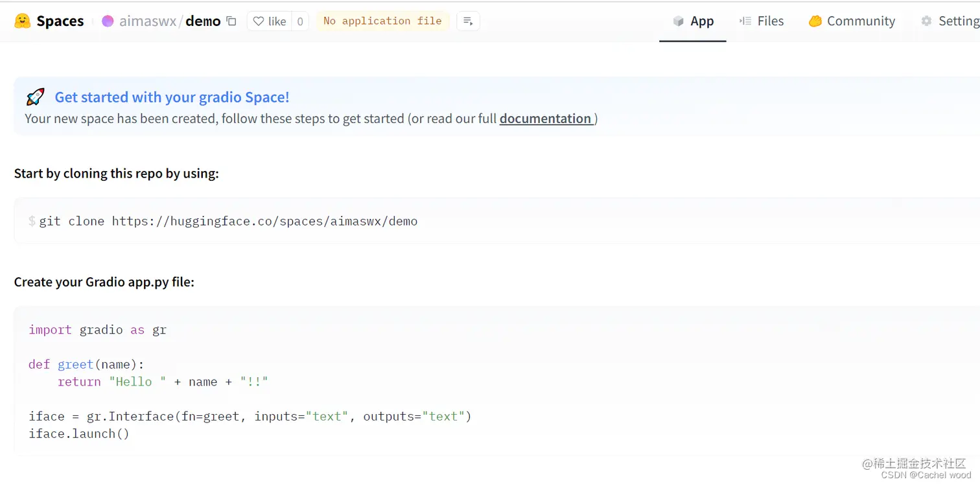Viewport: 980px width, 484px height.
Task: Click the Create your Gradio app.py file heading
Action: [104, 282]
